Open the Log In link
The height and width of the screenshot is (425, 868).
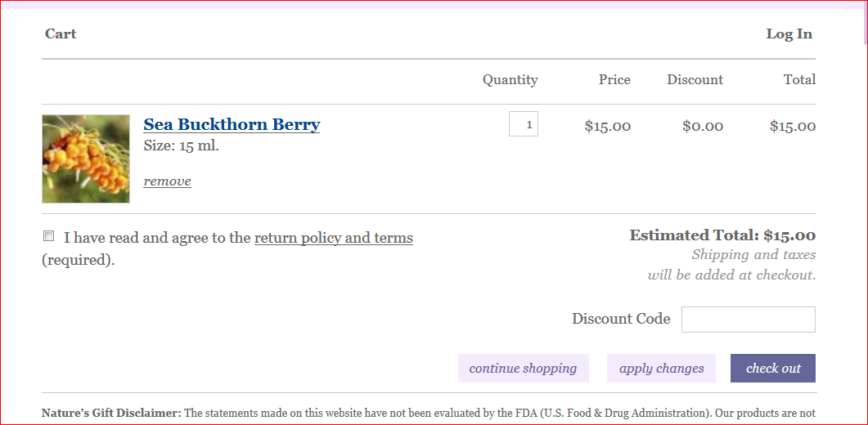click(x=789, y=34)
